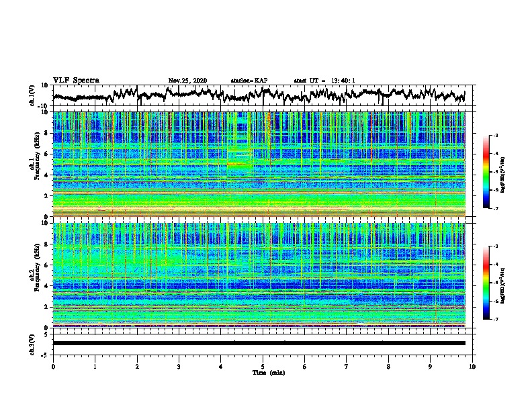Click the ch.2 colorbar log(PSD) label
Image resolution: width=532 pixels, height=411 pixels.
pos(503,285)
